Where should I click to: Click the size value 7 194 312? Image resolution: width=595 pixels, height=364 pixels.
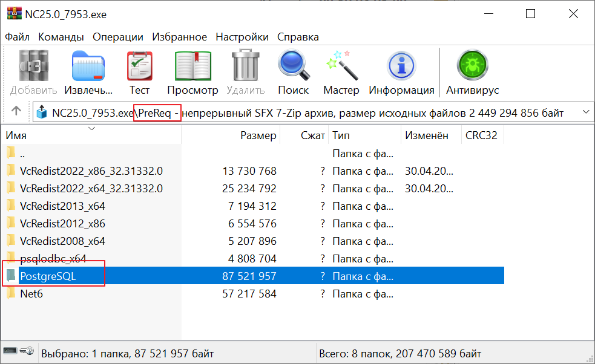tap(252, 206)
